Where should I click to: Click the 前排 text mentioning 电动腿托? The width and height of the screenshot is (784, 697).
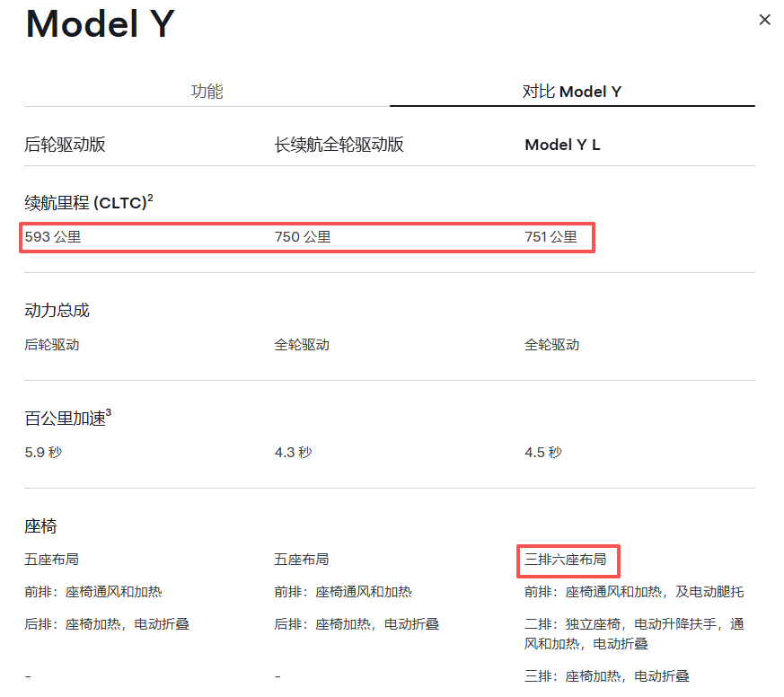click(635, 592)
